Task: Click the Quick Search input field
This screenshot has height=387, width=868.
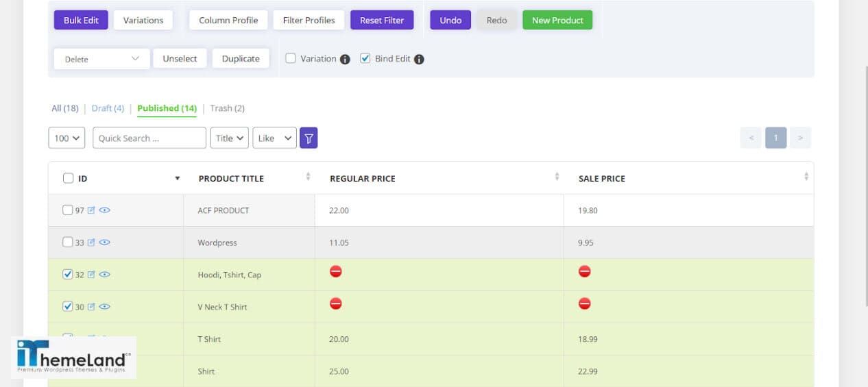Action: [149, 138]
